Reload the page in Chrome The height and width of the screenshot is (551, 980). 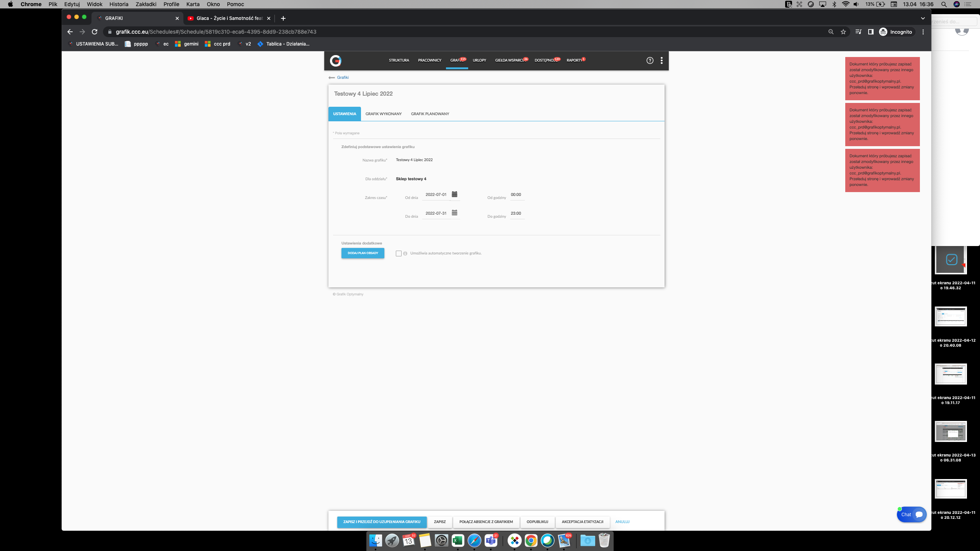(x=95, y=32)
